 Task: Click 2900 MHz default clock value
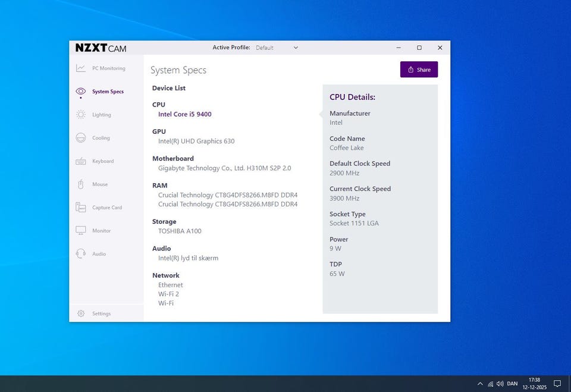pyautogui.click(x=344, y=173)
